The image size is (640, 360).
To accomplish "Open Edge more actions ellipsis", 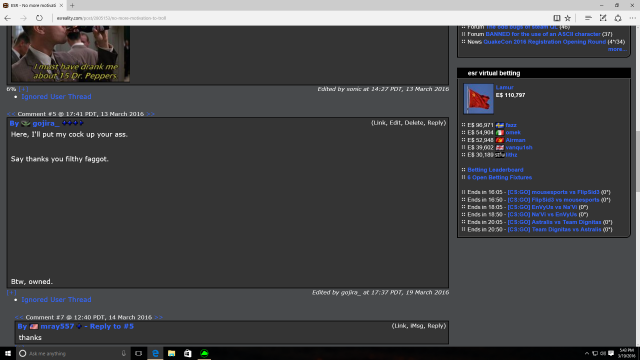I will (x=632, y=18).
